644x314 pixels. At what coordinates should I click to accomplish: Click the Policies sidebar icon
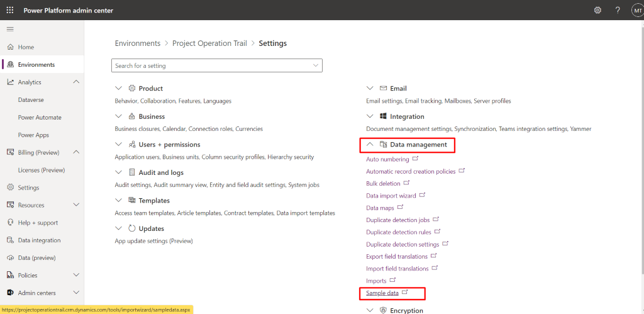(11, 276)
